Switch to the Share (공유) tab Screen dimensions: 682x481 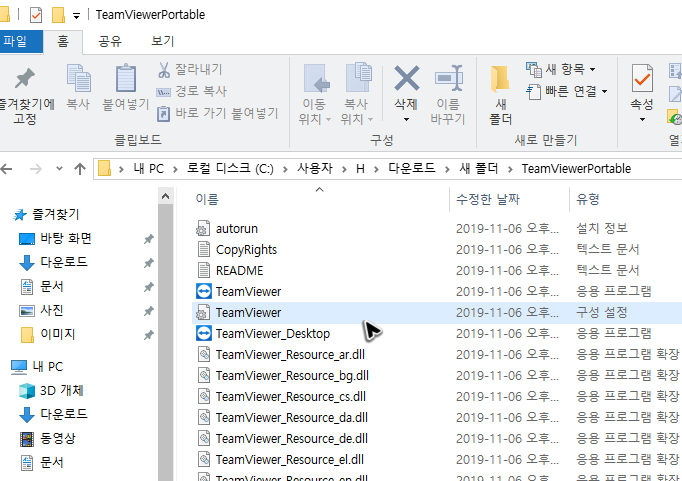109,41
